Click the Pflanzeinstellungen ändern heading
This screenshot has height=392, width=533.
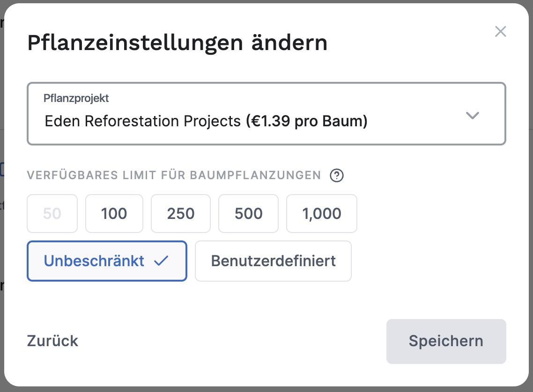177,43
